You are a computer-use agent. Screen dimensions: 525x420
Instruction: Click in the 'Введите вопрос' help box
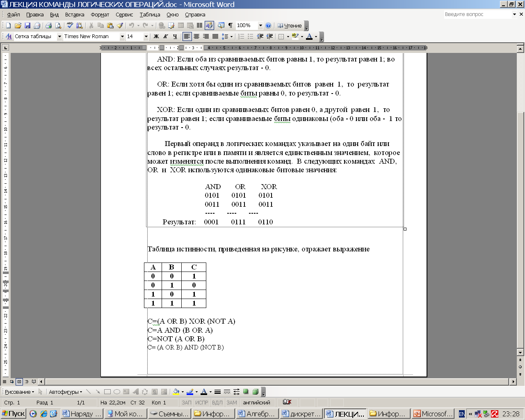tap(477, 14)
